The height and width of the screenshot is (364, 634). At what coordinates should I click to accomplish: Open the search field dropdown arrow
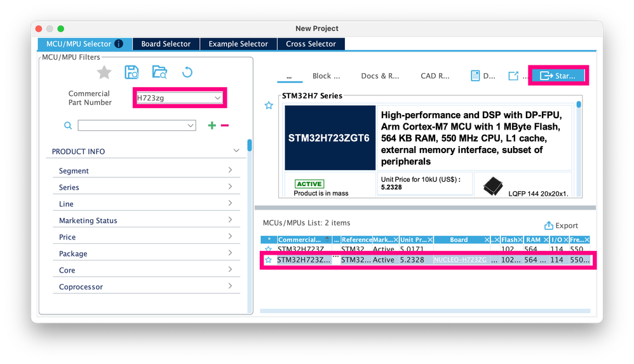tap(191, 125)
